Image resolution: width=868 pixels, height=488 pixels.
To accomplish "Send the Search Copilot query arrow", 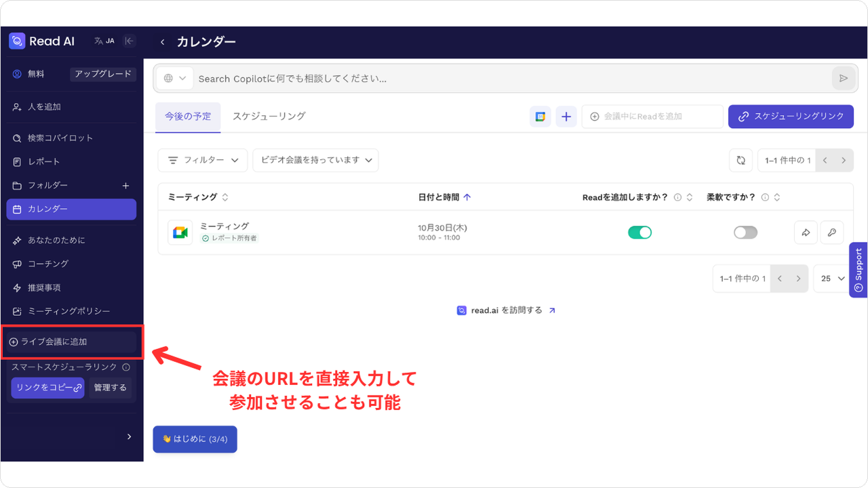I will tap(844, 79).
